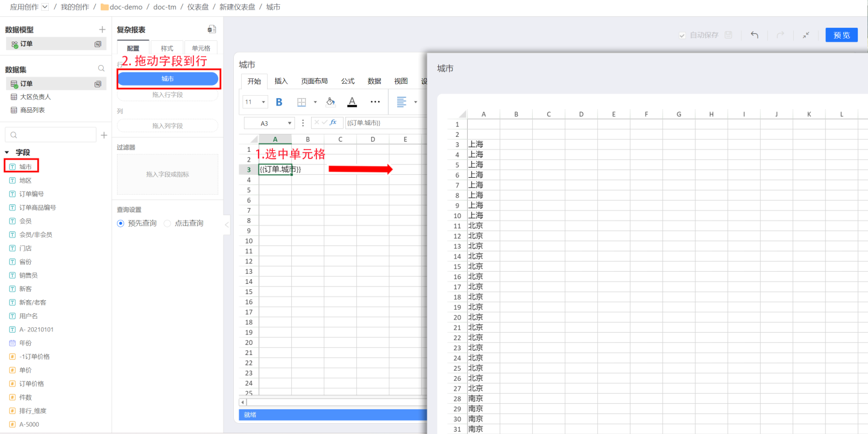Image resolution: width=868 pixels, height=434 pixels.
Task: Click the formula bar showing {{订单.城市}}
Action: 386,122
